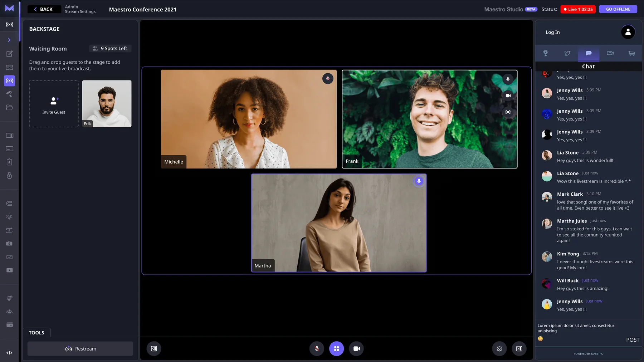Toggle my camera in bottom bar
Image resolution: width=644 pixels, height=362 pixels.
(356, 349)
